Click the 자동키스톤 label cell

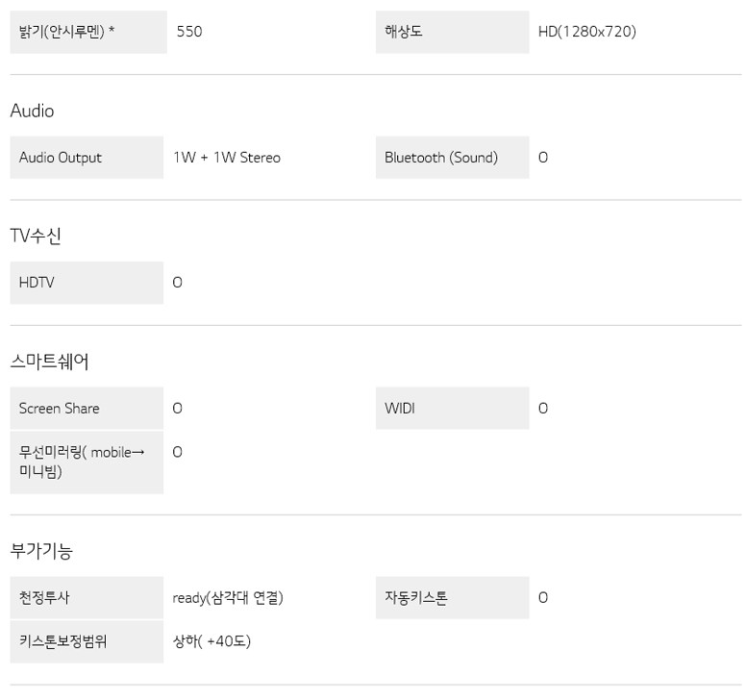[x=452, y=598]
